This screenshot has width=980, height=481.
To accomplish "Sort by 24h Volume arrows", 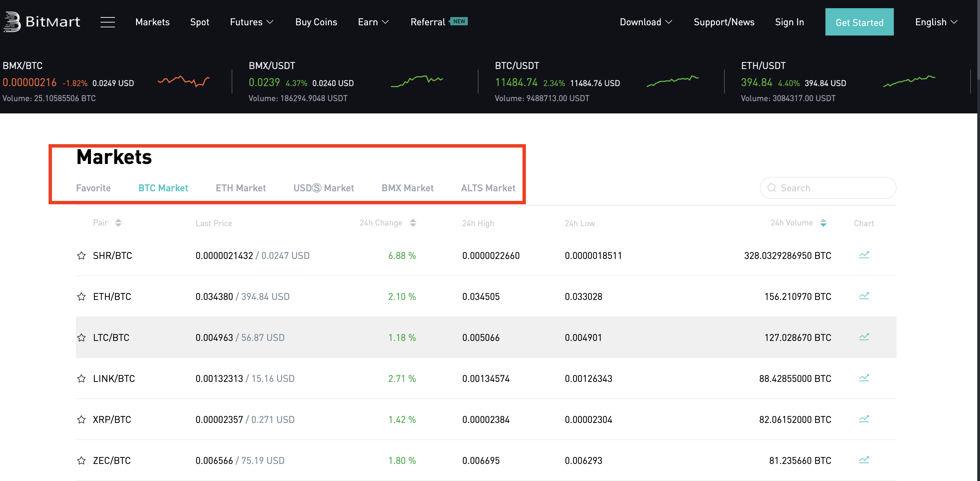I will pyautogui.click(x=823, y=223).
